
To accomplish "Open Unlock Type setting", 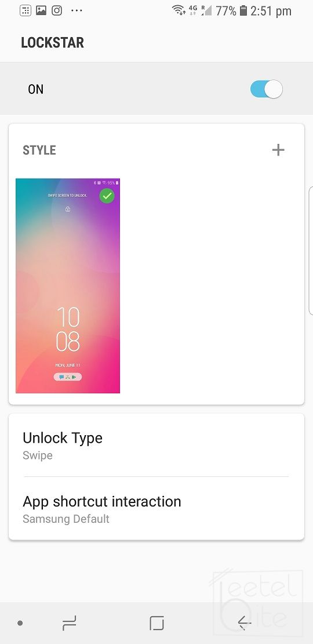I will point(156,445).
